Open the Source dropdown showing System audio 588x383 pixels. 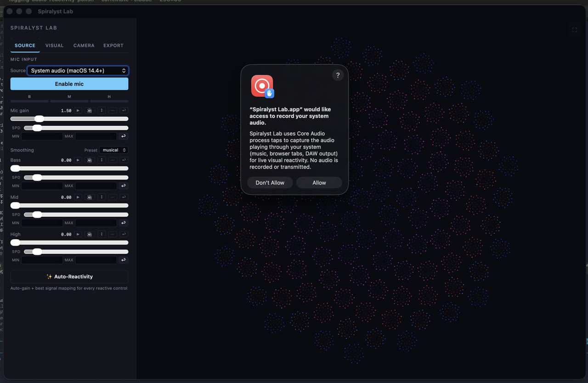[78, 71]
